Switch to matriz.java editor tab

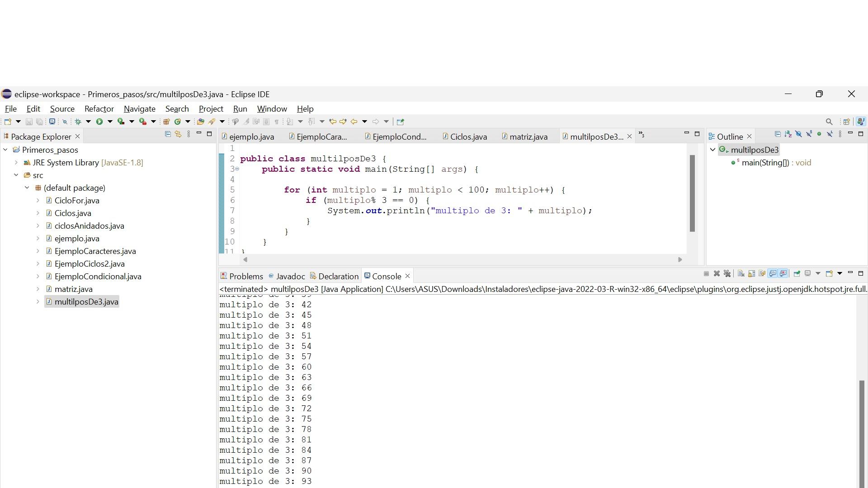tap(524, 136)
